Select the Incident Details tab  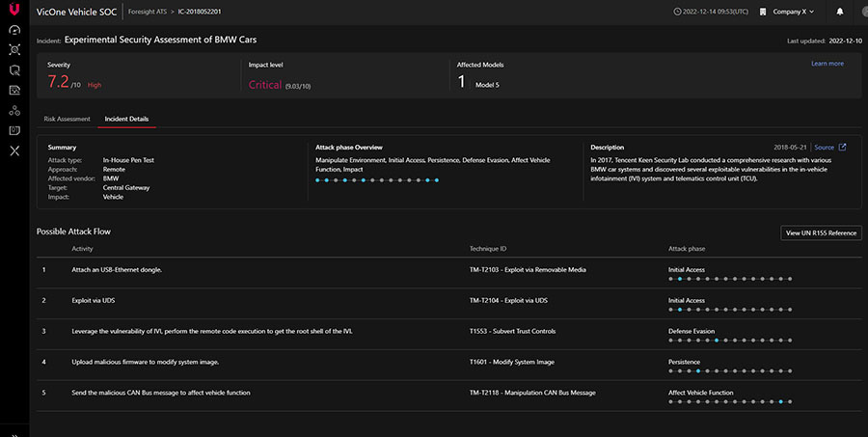[126, 119]
